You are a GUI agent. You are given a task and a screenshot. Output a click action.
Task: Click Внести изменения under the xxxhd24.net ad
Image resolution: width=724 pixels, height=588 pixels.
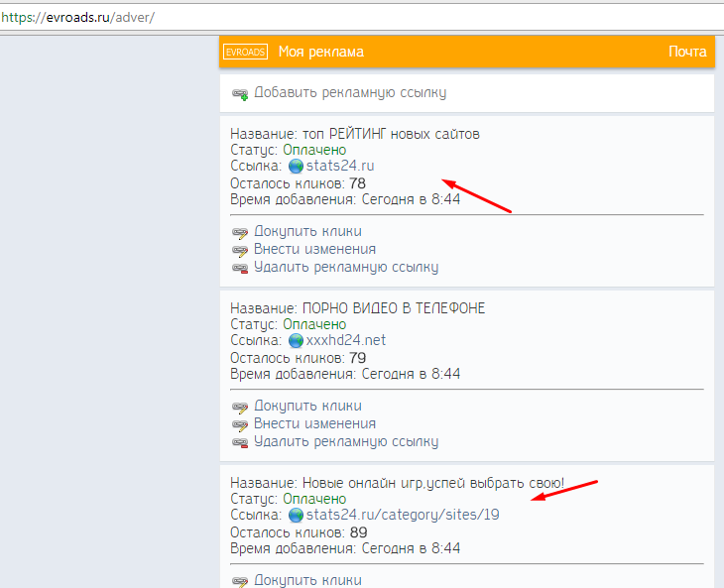(314, 424)
